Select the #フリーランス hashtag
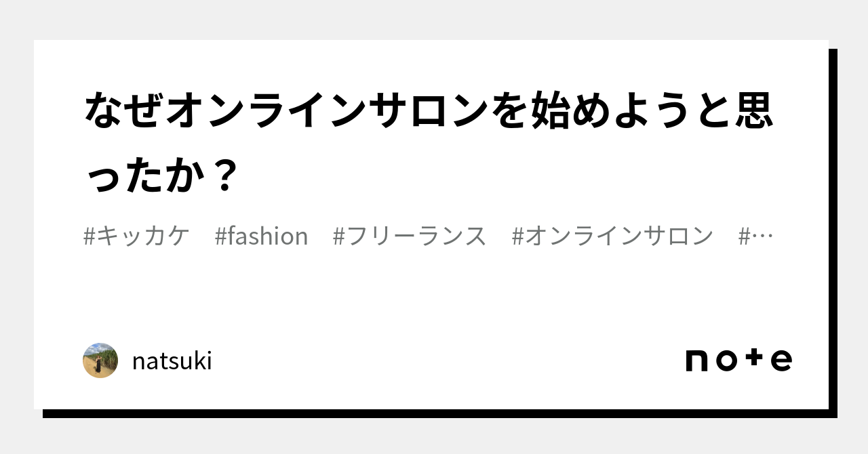Screen dimensions: 868x454 [x=410, y=236]
